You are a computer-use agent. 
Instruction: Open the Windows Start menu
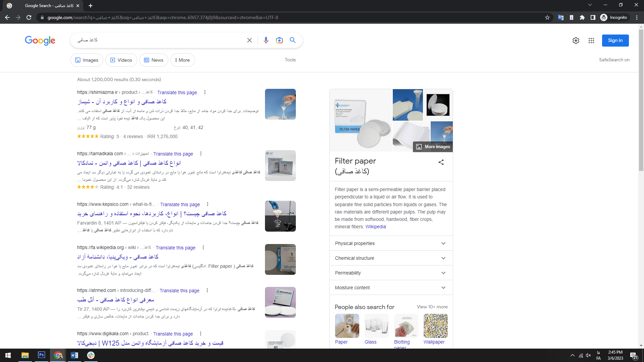(x=8, y=355)
